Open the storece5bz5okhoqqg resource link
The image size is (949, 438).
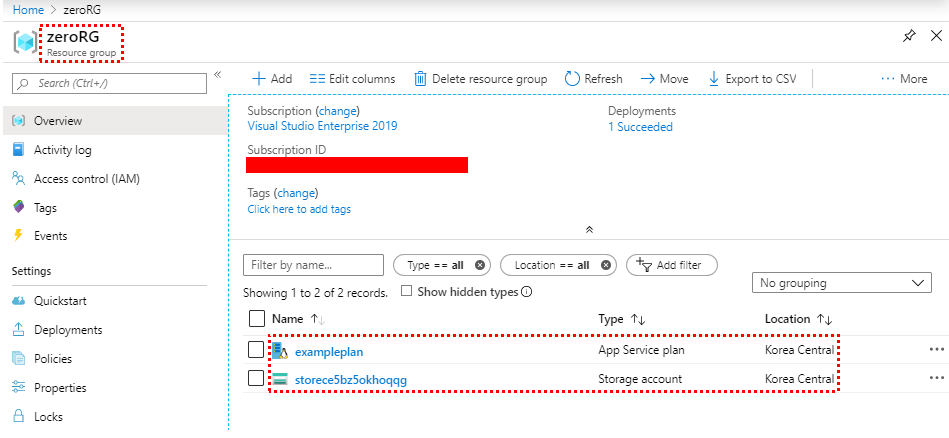[x=351, y=380]
